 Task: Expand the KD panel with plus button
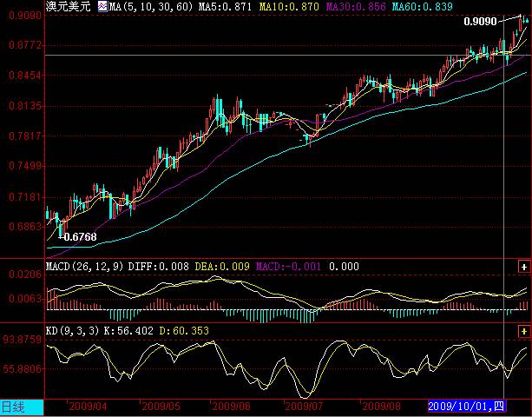tap(524, 331)
